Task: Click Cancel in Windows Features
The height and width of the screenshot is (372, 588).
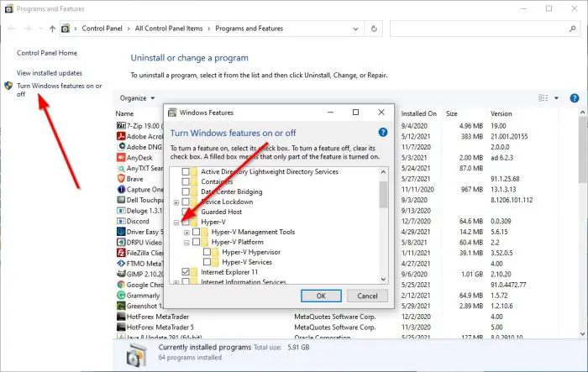Action: point(367,296)
